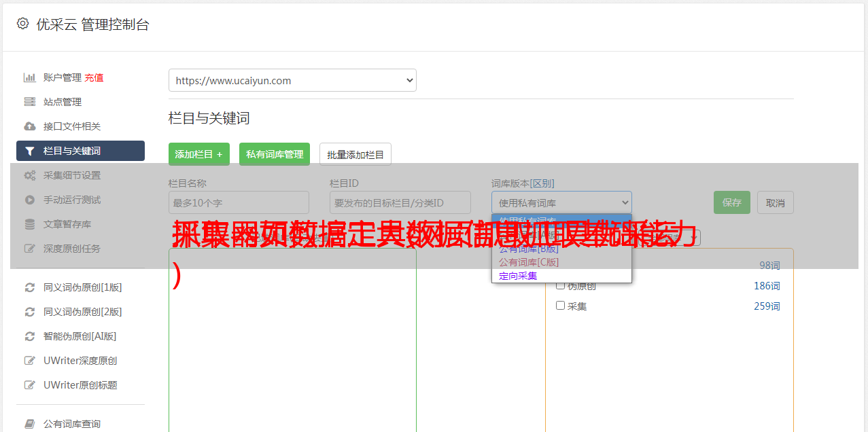Click the red 充值 recharge link

coord(94,77)
